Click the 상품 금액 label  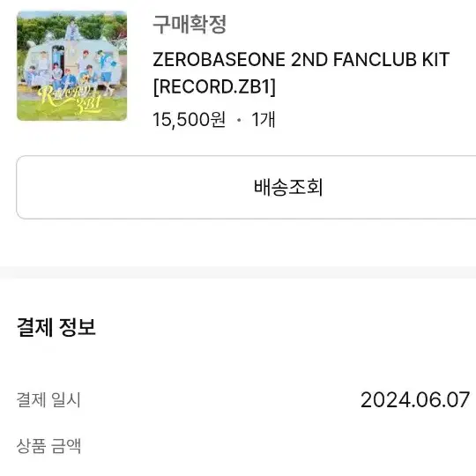click(48, 446)
